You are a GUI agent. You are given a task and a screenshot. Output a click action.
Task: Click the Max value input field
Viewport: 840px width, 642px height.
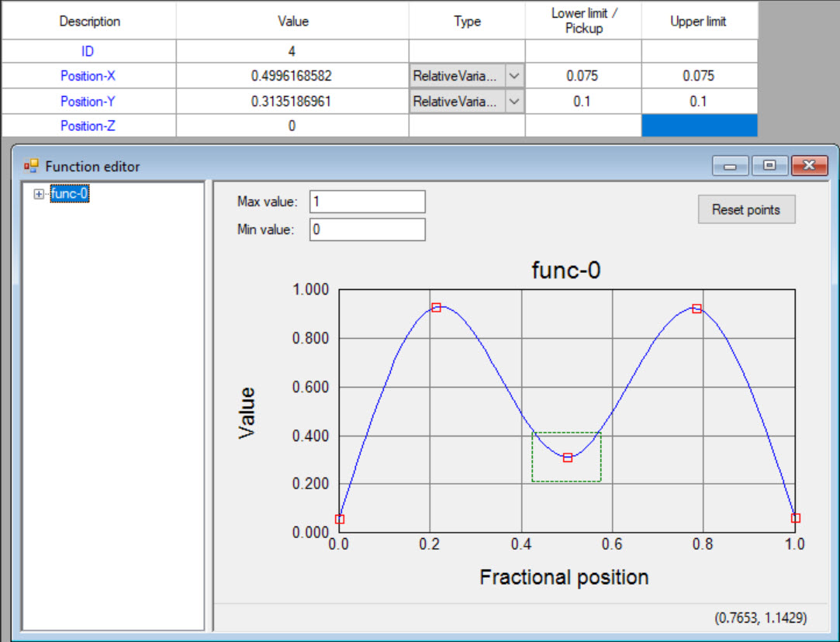click(x=367, y=202)
